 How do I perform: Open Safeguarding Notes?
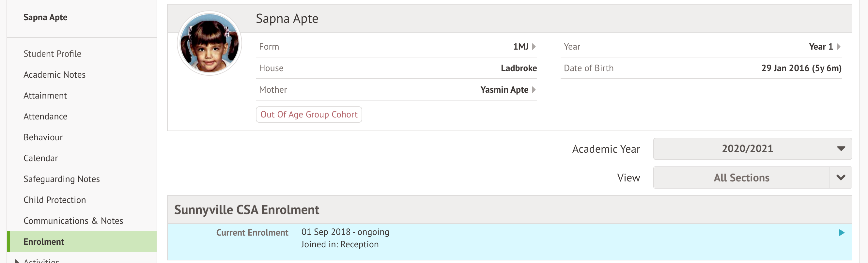point(61,179)
